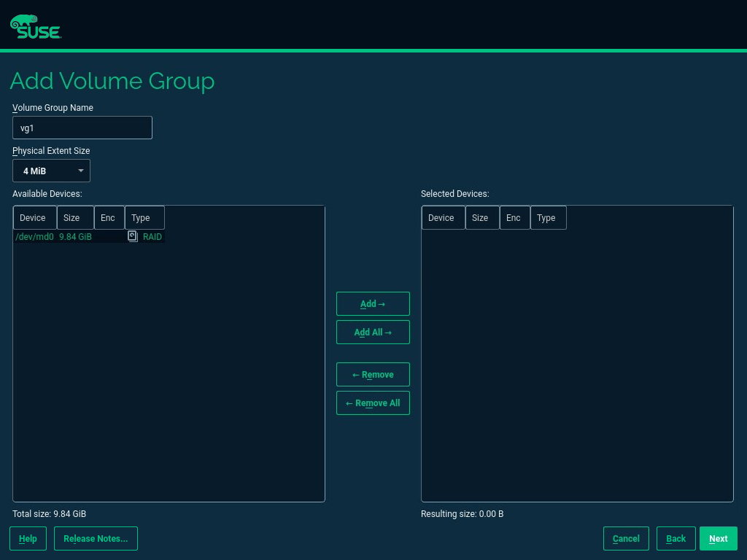Screen dimensions: 747x560
Task: Click Size header in Selected Devices
Action: (481, 218)
